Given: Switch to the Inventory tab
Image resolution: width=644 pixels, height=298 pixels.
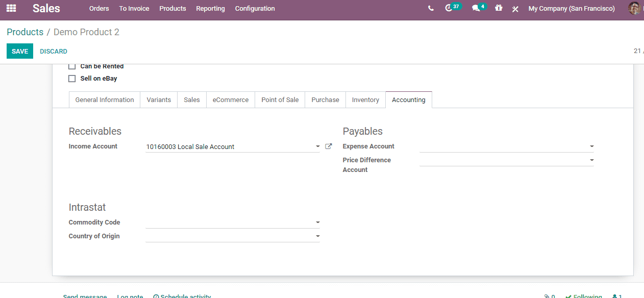Looking at the screenshot, I should click(x=365, y=100).
